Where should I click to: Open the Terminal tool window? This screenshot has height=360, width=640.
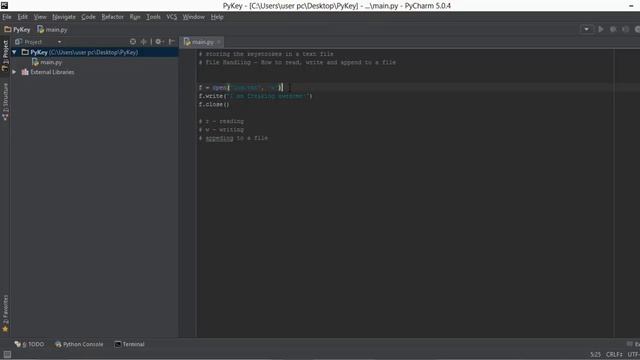(129, 344)
